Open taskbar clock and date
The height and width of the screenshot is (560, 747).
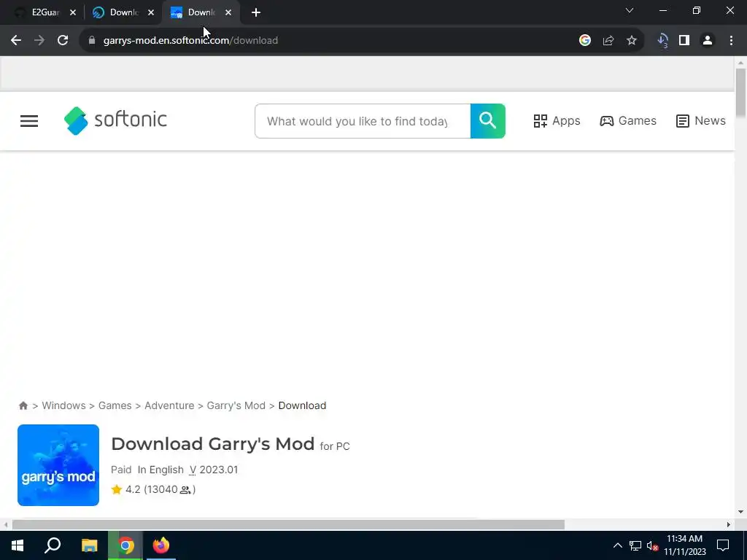[684, 545]
